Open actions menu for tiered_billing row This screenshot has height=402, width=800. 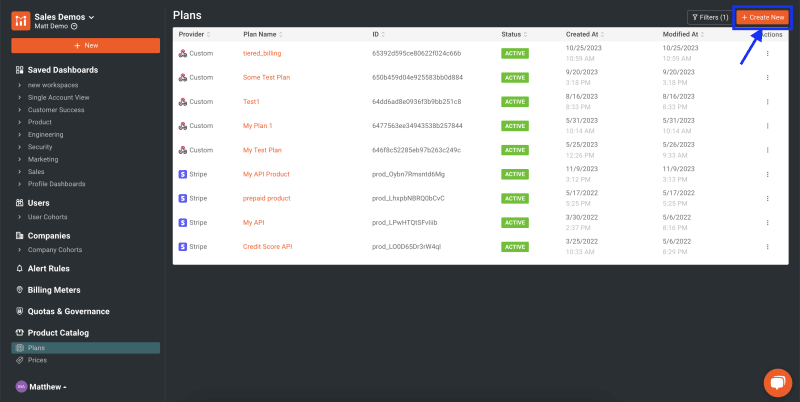[767, 54]
